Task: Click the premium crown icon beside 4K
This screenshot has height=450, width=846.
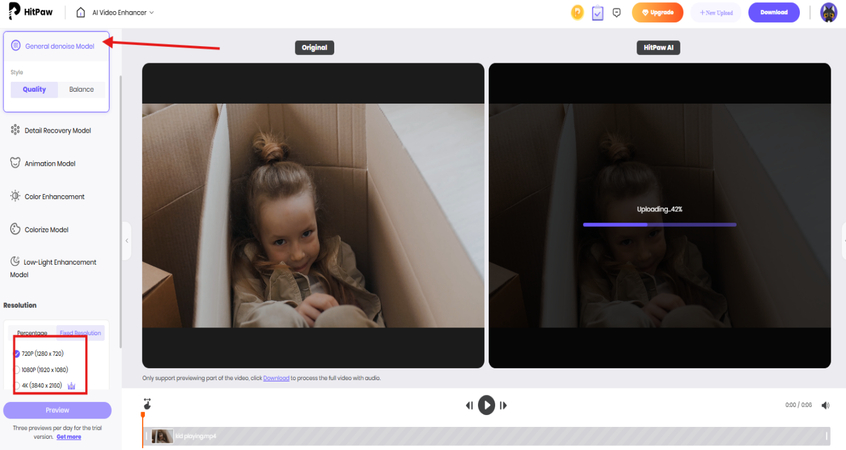Action: (x=71, y=386)
